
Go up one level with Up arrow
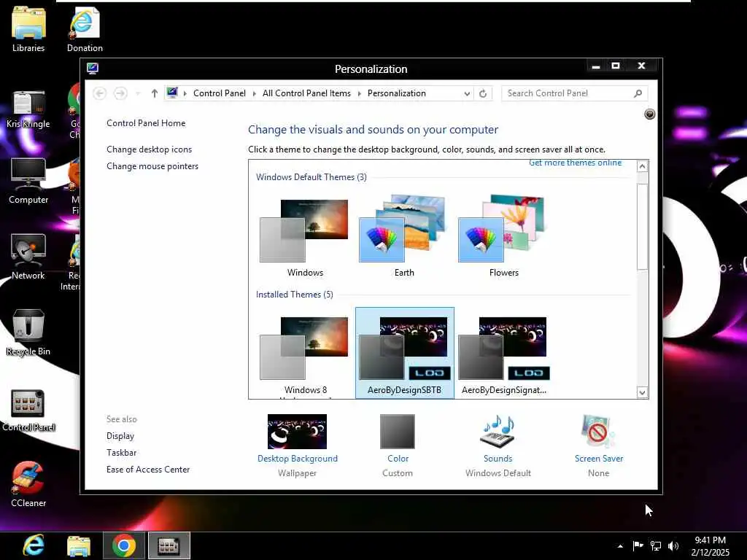tap(155, 93)
